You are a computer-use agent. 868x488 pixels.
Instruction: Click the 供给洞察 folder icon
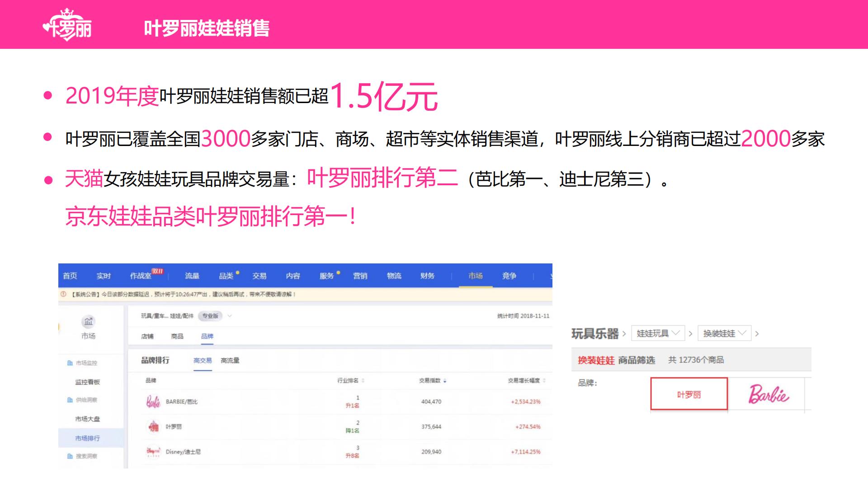[x=70, y=400]
